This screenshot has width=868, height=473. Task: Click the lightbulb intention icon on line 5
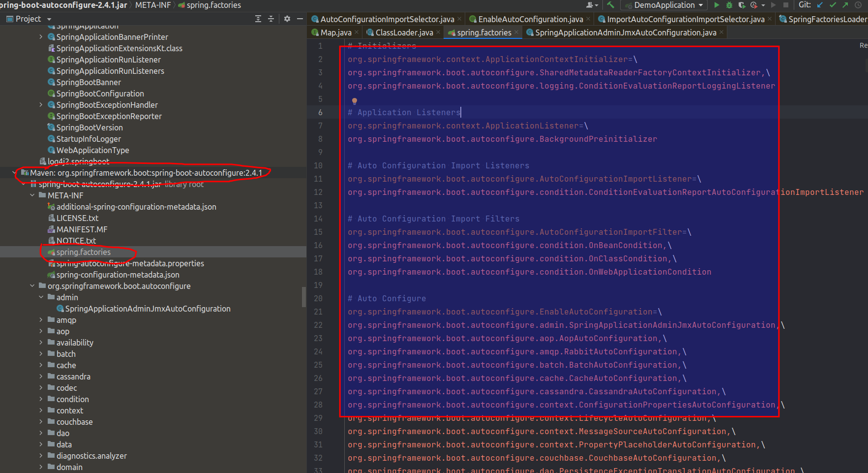[354, 101]
